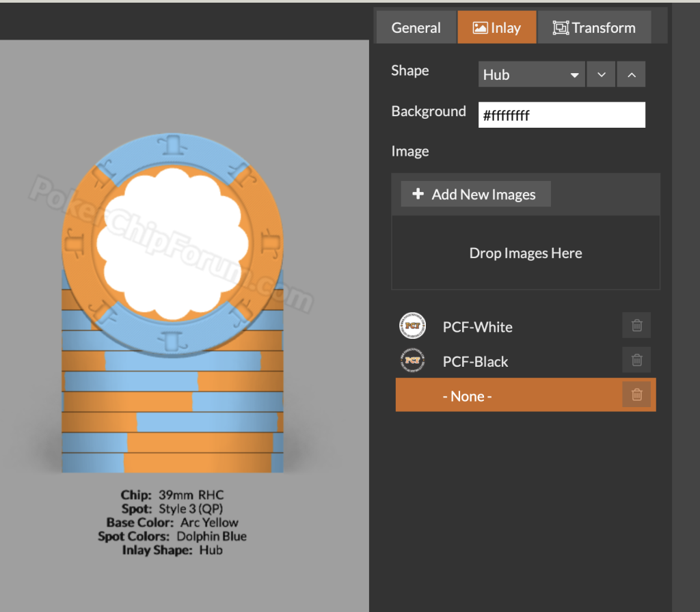Click the PCF-White logo thumbnail
The height and width of the screenshot is (612, 700).
tap(412, 326)
